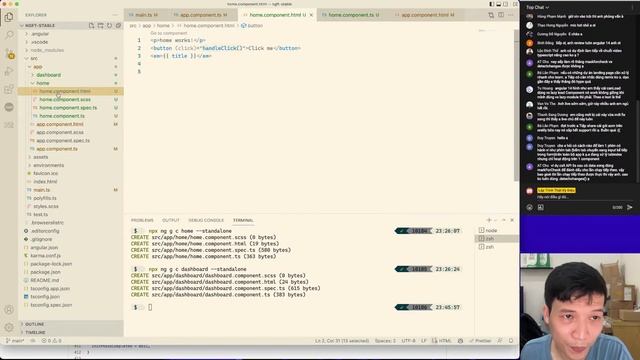The height and width of the screenshot is (360, 640).
Task: Click the open changes icon in editor toolbar
Action: click(x=491, y=15)
